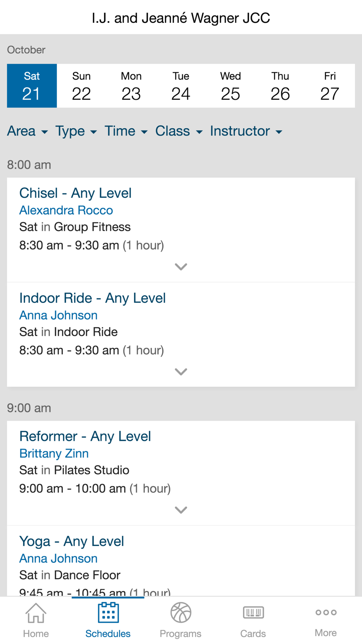The height and width of the screenshot is (644, 362).
Task: Open the Time filter dropdown
Action: click(x=126, y=131)
